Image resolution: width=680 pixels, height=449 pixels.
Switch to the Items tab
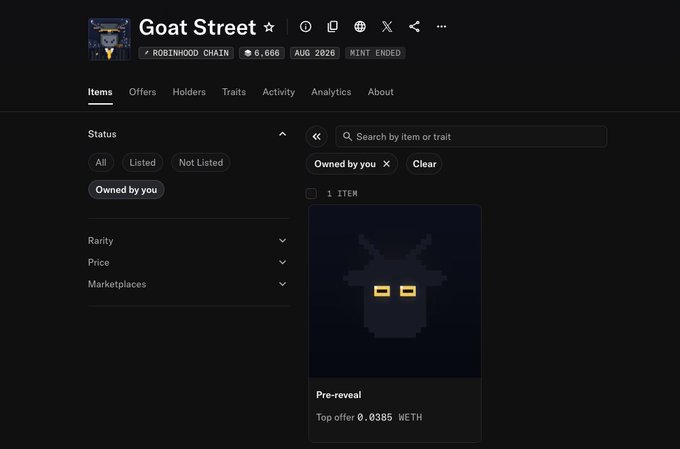(100, 92)
